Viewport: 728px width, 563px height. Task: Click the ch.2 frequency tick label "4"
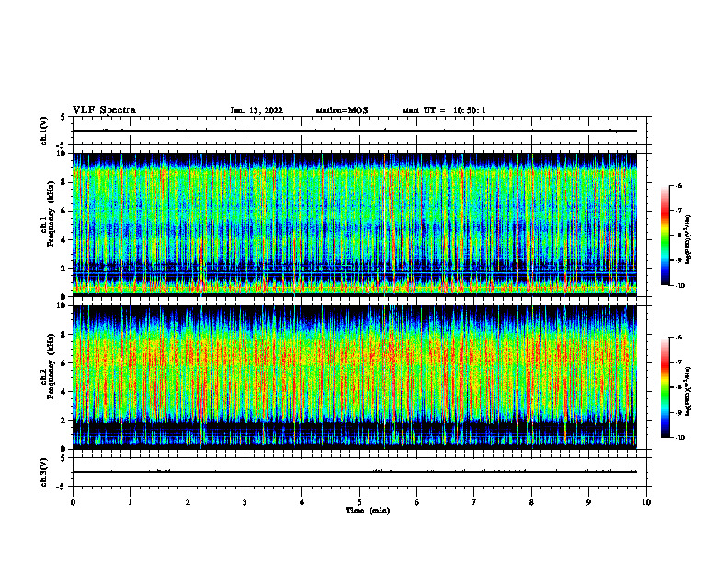(64, 392)
